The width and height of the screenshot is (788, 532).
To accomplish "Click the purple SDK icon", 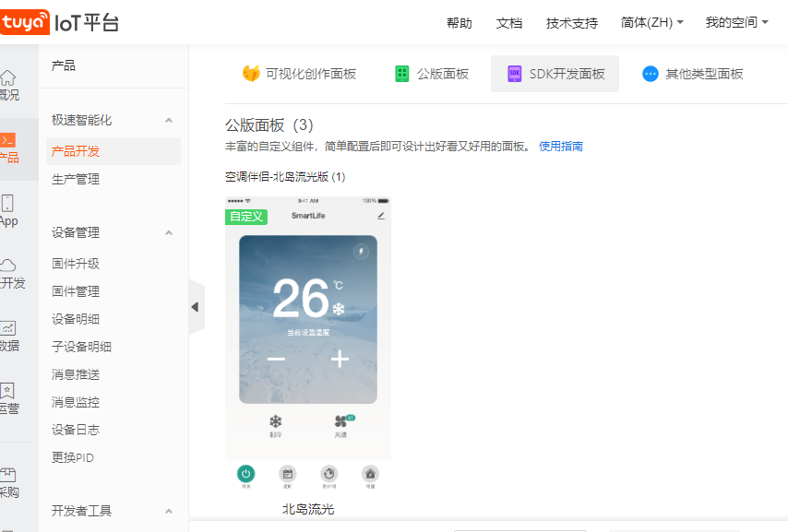I will pyautogui.click(x=515, y=74).
